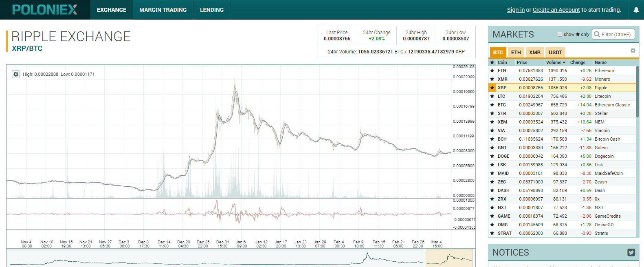This screenshot has width=644, height=267.
Task: Click the Twitter icon in Notices
Action: pyautogui.click(x=631, y=253)
